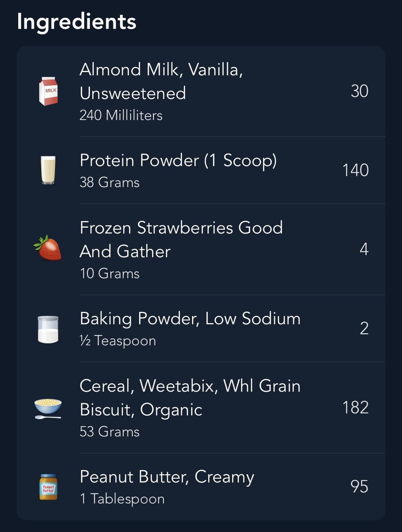Tap the cereal bowl icon
Screen dimensions: 402x532
click(x=48, y=408)
